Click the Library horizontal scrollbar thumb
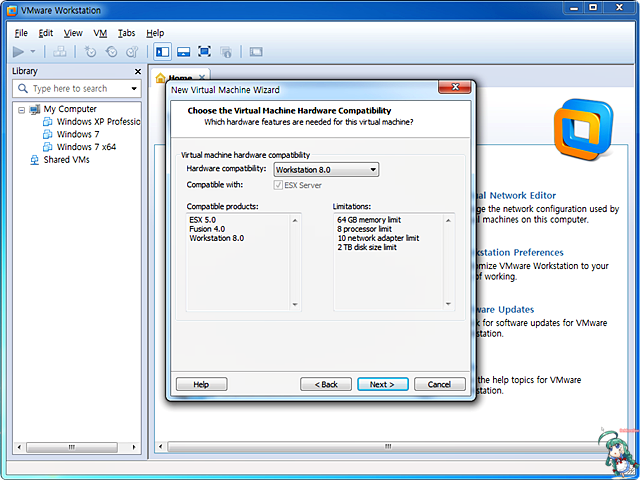Image resolution: width=640 pixels, height=480 pixels. pos(72,447)
